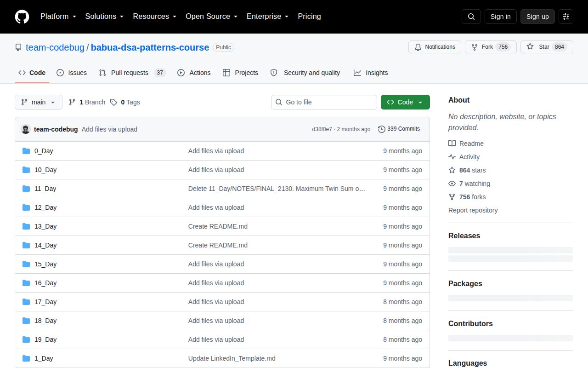
Task: Switch to Security and quality tab
Action: pyautogui.click(x=305, y=73)
